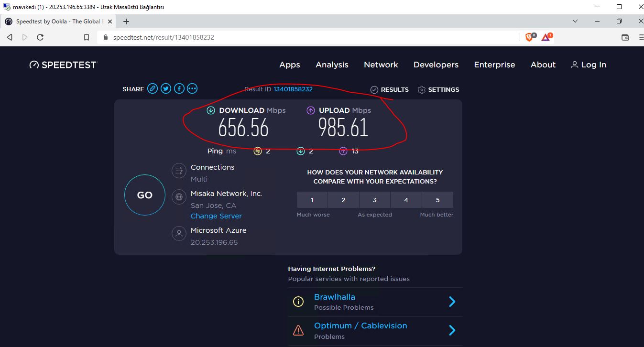
Task: Open the Network menu
Action: 381,65
